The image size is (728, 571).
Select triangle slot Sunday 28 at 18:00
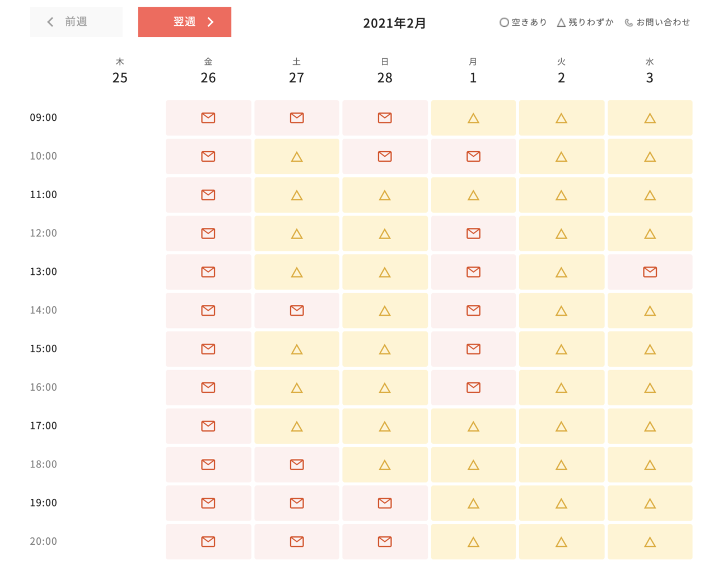click(385, 465)
